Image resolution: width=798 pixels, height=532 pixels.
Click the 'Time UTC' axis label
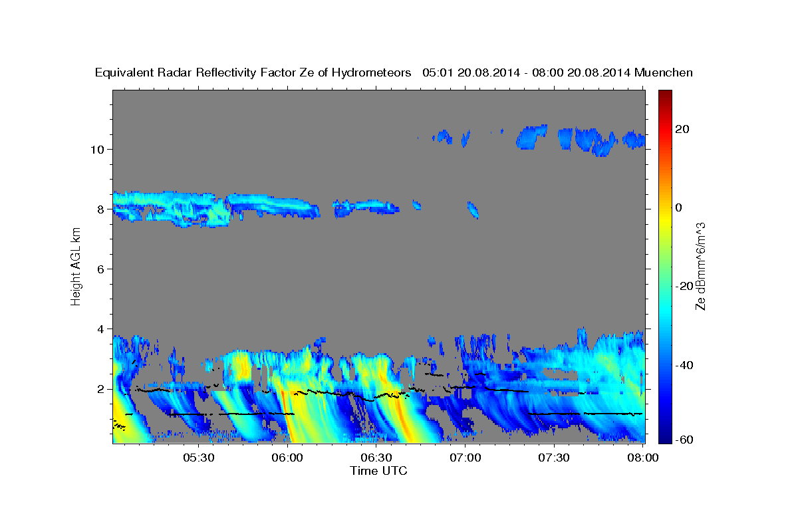pos(378,470)
